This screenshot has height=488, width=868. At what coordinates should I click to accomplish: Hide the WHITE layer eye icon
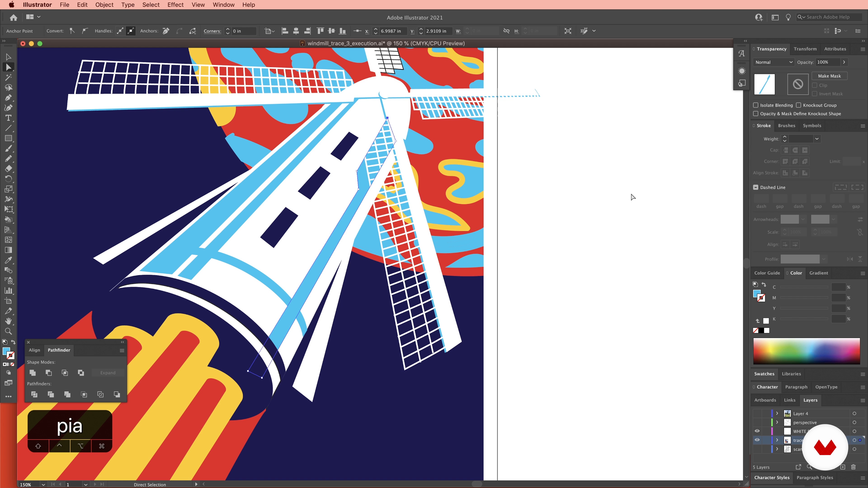tap(757, 431)
